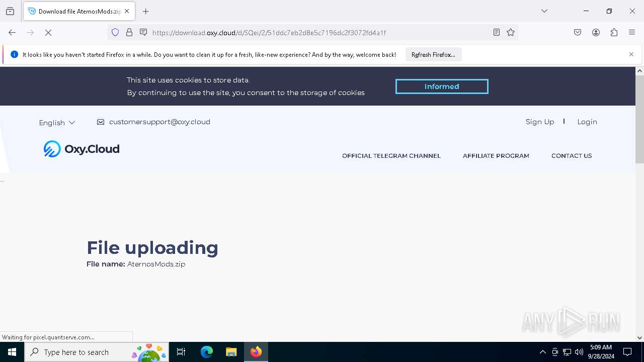Click the Oxy.Cloud logo
The image size is (644, 362).
tap(82, 149)
